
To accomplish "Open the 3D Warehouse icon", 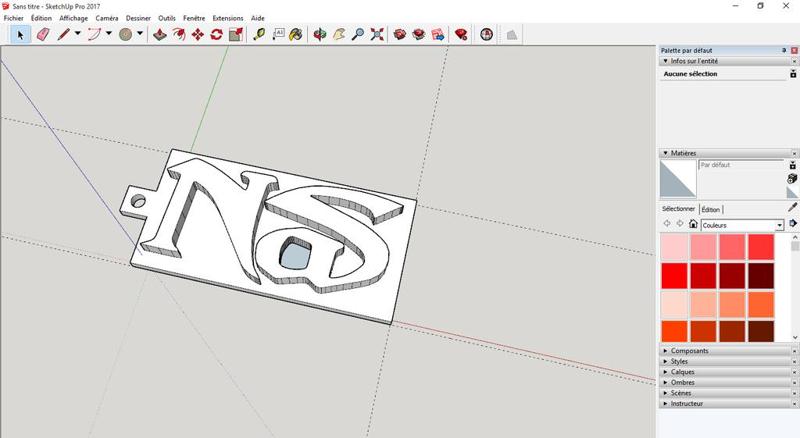I will 400,35.
